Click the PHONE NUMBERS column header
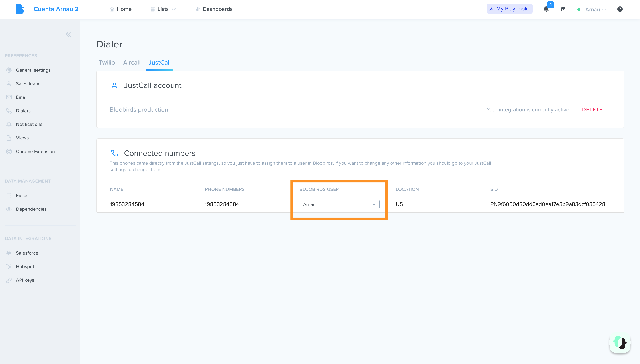This screenshot has height=364, width=640. pos(224,189)
